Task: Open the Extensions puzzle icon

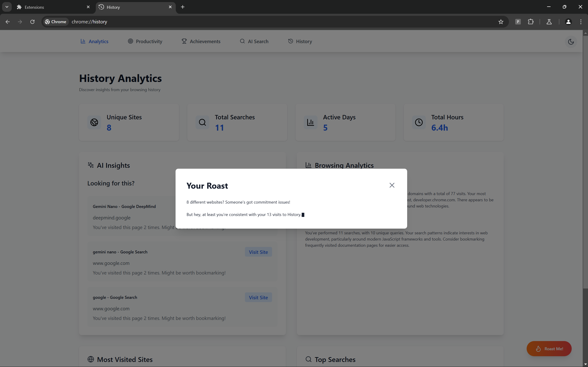Action: click(x=531, y=22)
